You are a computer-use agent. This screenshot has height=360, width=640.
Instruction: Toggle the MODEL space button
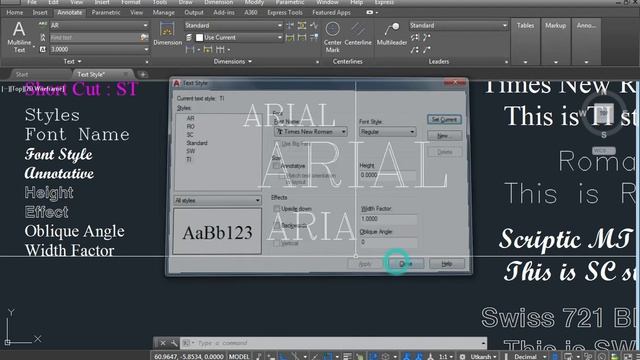point(239,356)
